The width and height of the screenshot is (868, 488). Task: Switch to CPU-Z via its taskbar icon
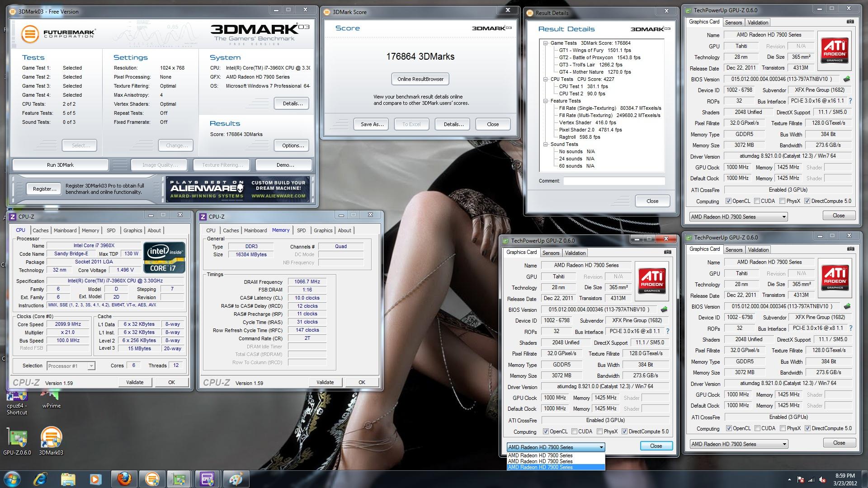point(207,479)
